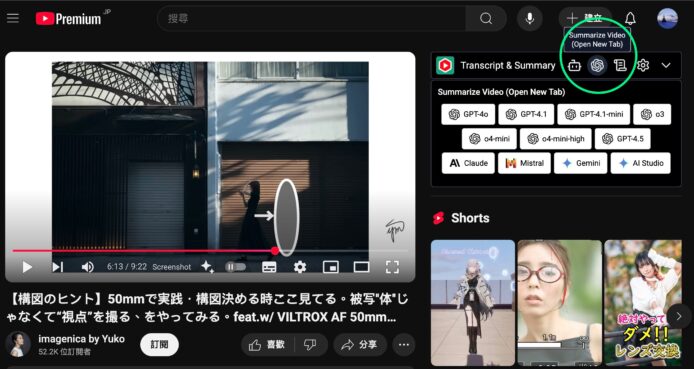Open the transcript list icon
This screenshot has height=369, width=694.
[620, 65]
